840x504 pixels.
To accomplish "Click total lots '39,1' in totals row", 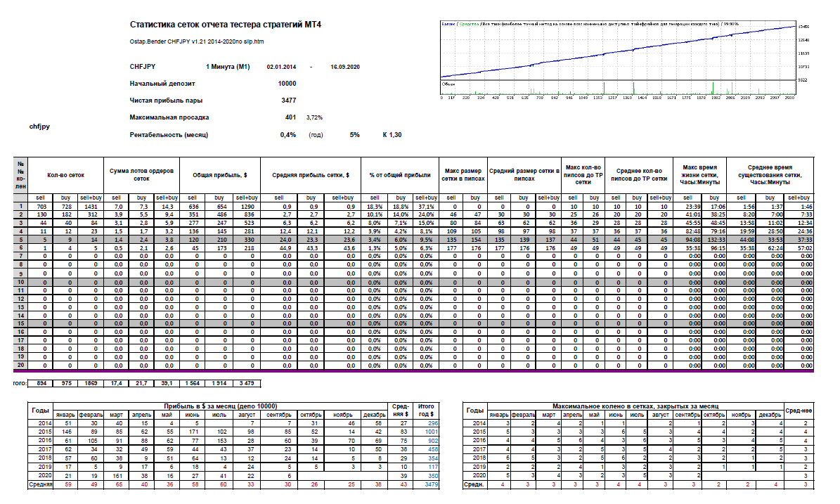I will (167, 384).
